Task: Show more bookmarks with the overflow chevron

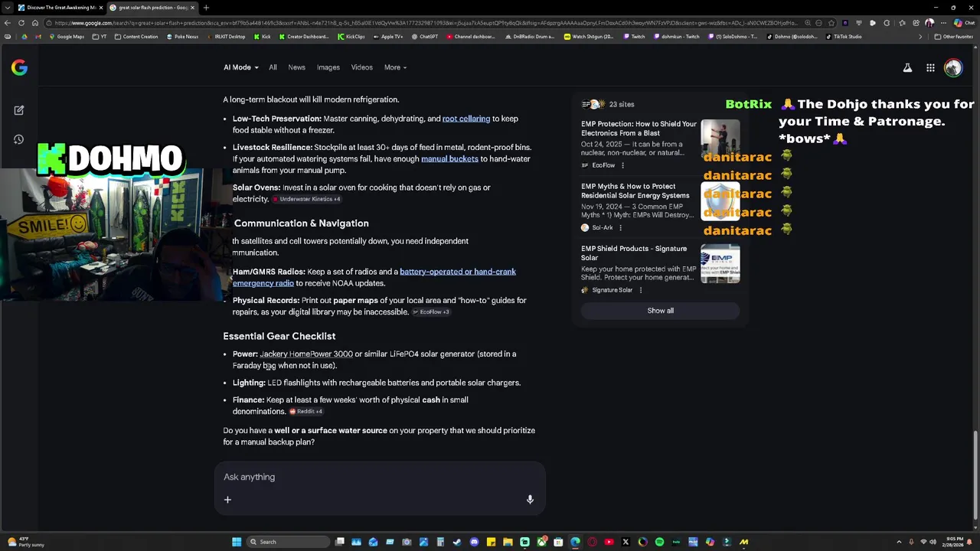Action: pos(920,37)
